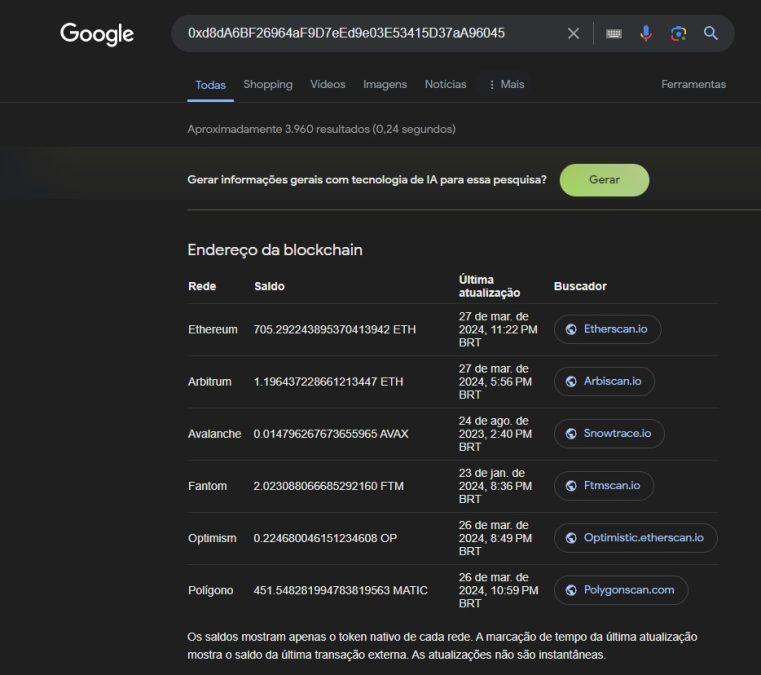
Task: Open Google Lens image search icon
Action: 678,33
